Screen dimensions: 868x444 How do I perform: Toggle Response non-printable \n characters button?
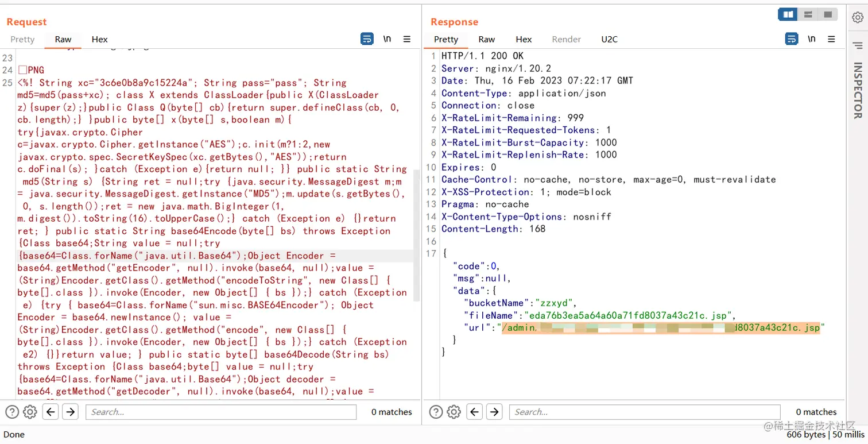[x=811, y=39]
